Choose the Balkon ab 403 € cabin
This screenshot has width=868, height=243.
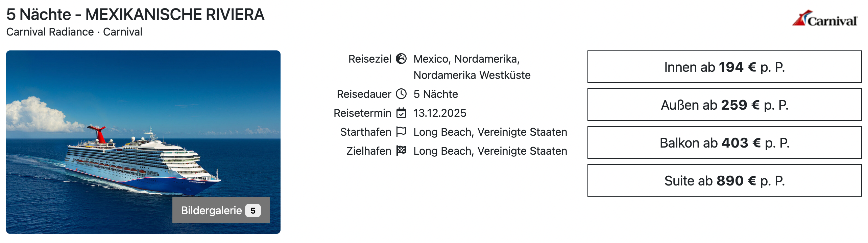click(x=724, y=142)
